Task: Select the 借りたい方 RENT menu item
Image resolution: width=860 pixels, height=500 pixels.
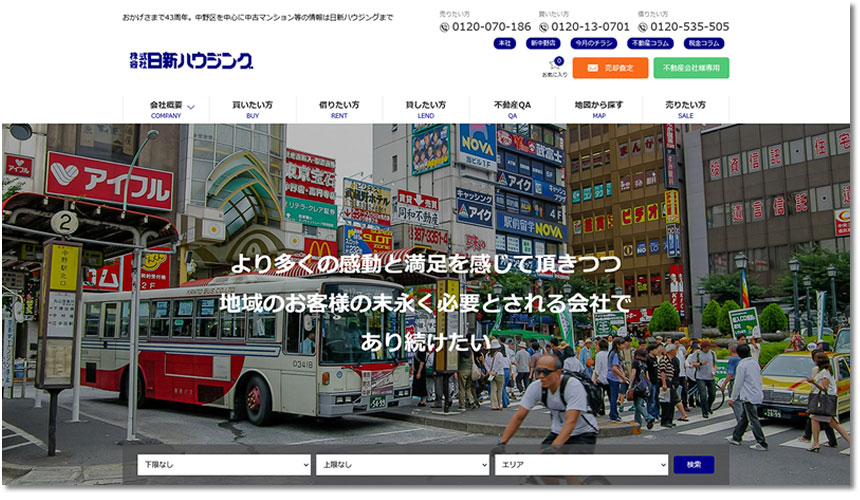Action: 339,109
